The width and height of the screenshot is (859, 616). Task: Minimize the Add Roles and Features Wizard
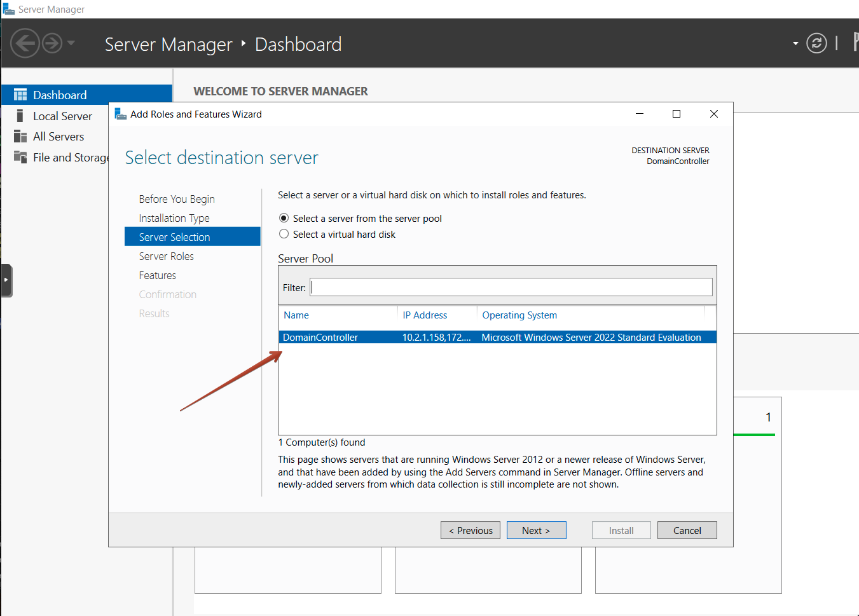pos(640,114)
